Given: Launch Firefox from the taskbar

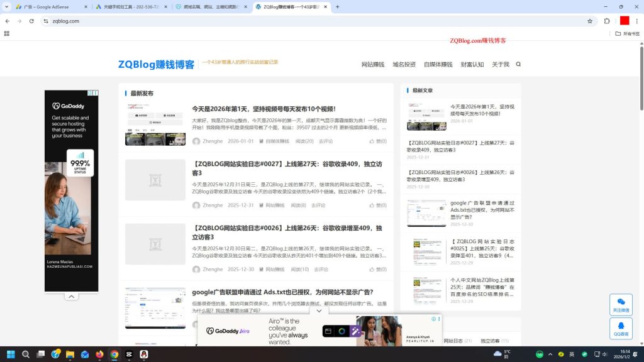Looking at the screenshot, I should [x=99, y=354].
